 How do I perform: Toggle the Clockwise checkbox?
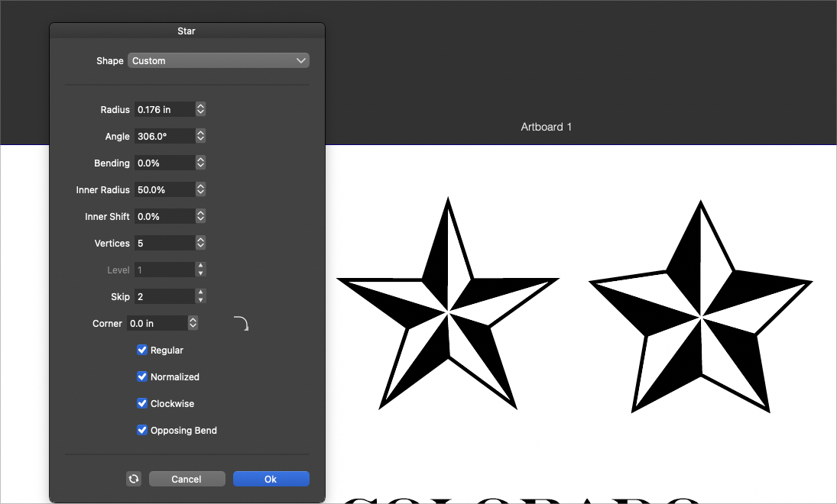coord(142,404)
